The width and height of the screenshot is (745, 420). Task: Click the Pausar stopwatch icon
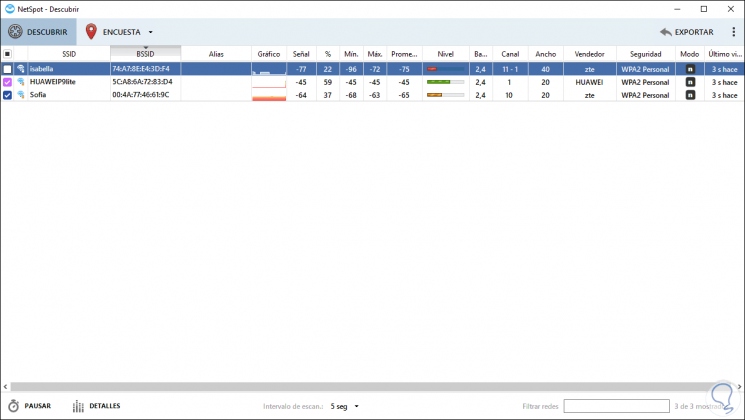[x=14, y=406]
